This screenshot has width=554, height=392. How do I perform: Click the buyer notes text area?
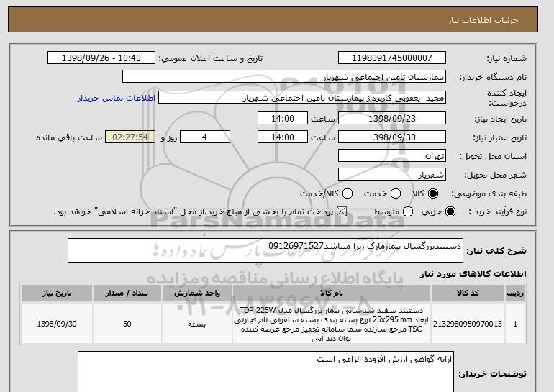(265, 372)
